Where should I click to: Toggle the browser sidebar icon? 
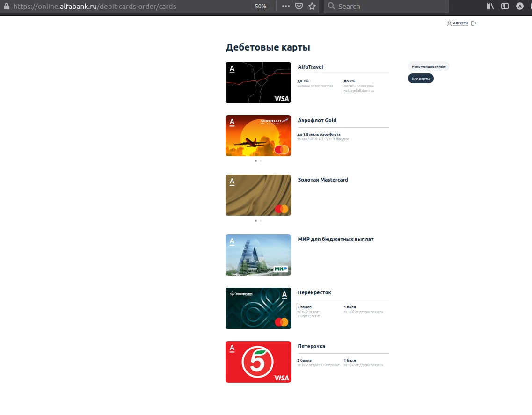(x=505, y=6)
